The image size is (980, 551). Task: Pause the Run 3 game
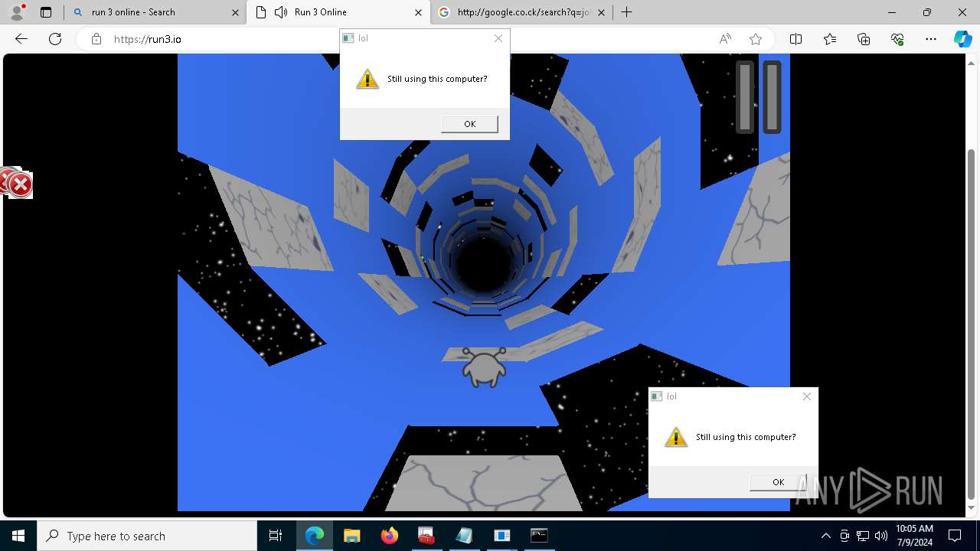pyautogui.click(x=759, y=97)
